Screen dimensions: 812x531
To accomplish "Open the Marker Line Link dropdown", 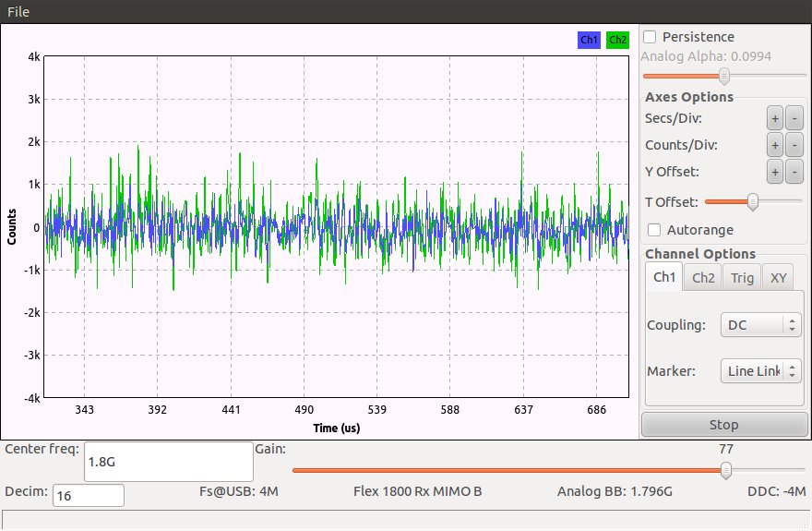I will 761,370.
